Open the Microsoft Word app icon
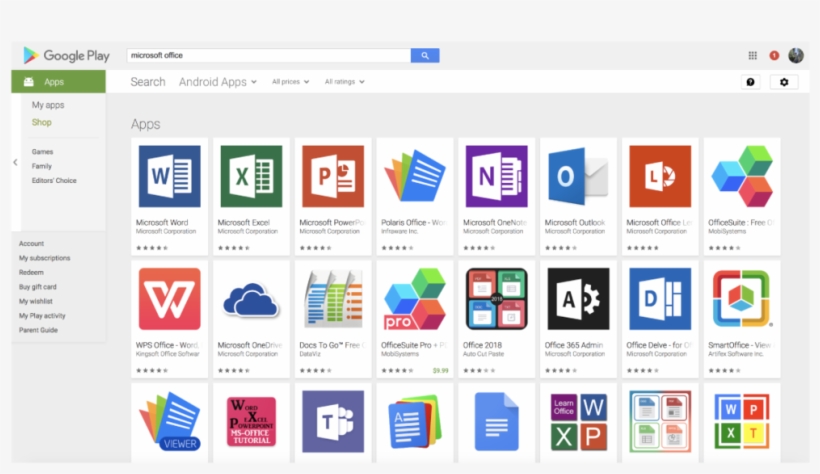 169,176
